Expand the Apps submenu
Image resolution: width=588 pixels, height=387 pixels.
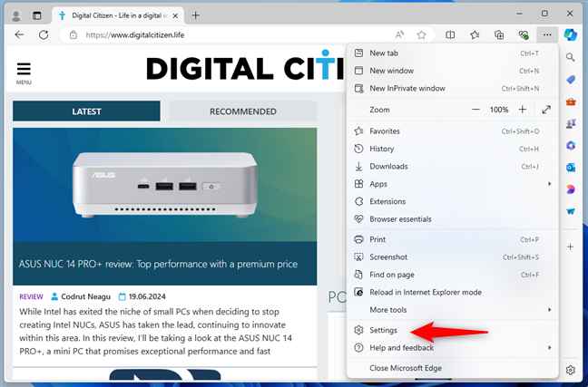[452, 184]
